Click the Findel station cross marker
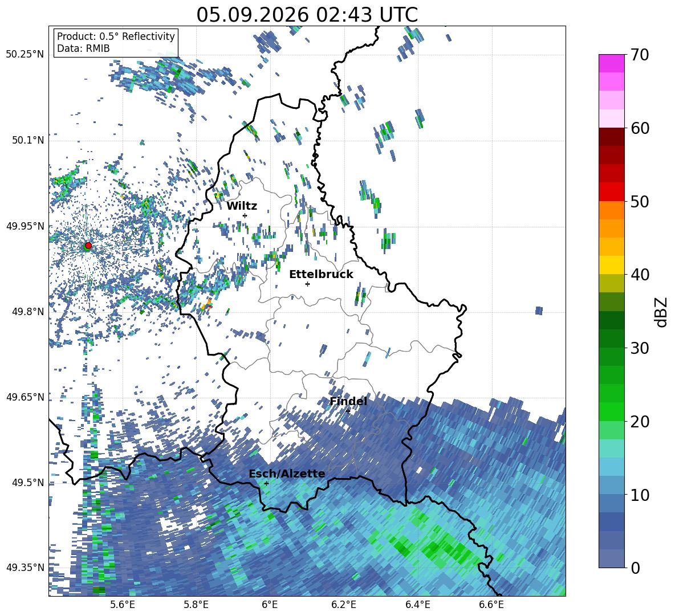Screen dimensions: 675x616 [348, 411]
